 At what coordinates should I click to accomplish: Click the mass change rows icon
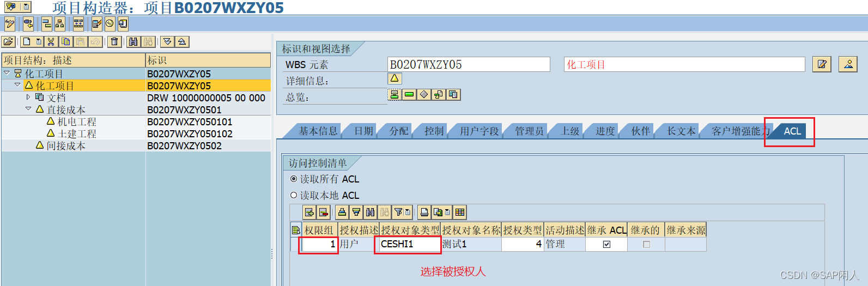(x=78, y=23)
